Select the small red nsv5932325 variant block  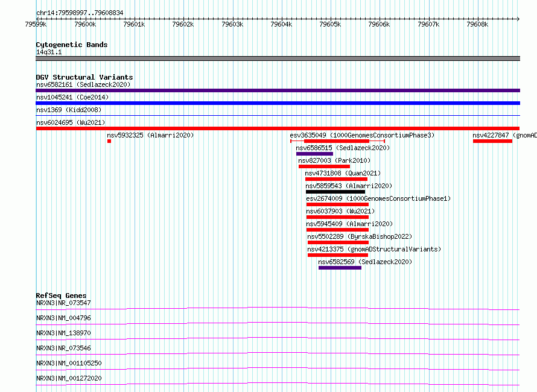tap(109, 141)
